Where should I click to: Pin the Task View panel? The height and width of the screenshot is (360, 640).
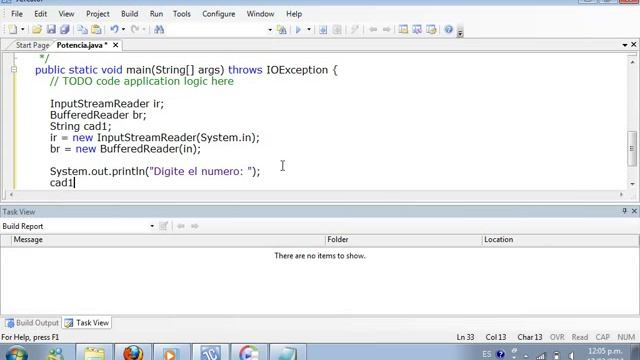(624, 211)
